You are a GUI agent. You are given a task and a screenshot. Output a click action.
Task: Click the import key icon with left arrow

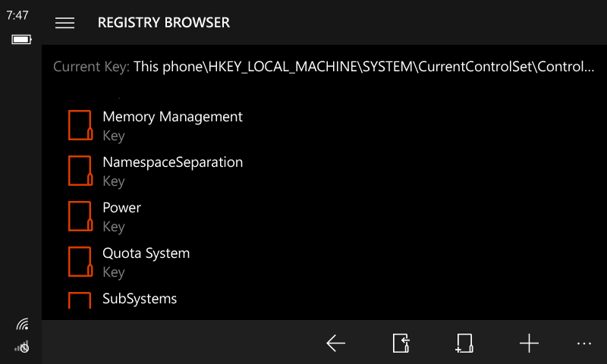point(401,344)
